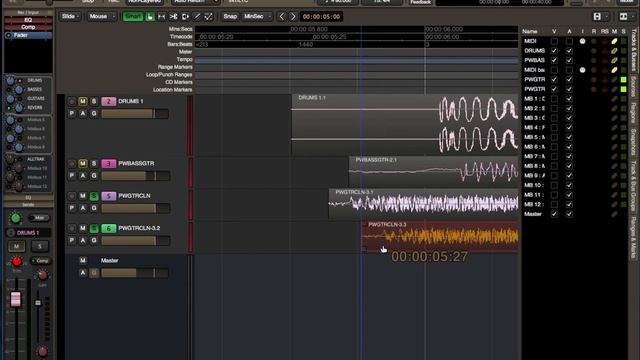This screenshot has height=360, width=640.
Task: Check MB 1 visible checkbox
Action: (x=554, y=99)
